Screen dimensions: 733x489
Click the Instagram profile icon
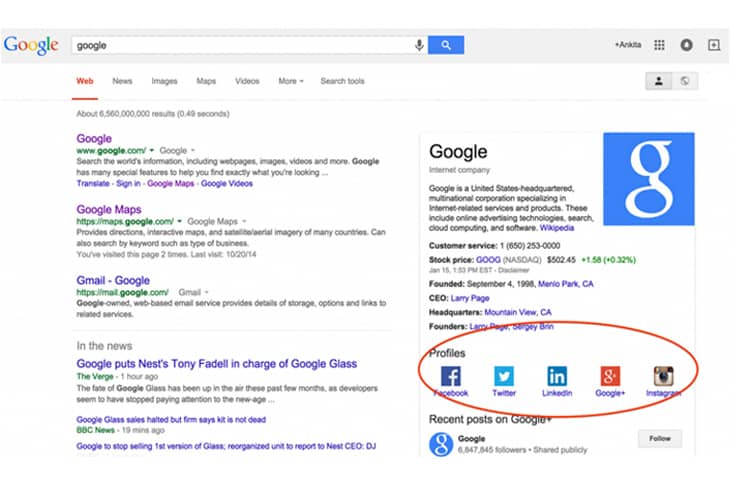(x=663, y=376)
